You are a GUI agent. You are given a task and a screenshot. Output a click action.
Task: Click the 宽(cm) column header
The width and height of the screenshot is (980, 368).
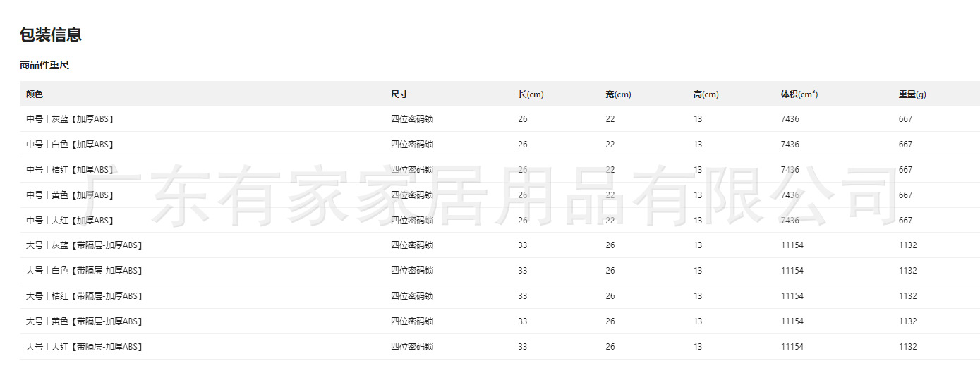coord(618,94)
